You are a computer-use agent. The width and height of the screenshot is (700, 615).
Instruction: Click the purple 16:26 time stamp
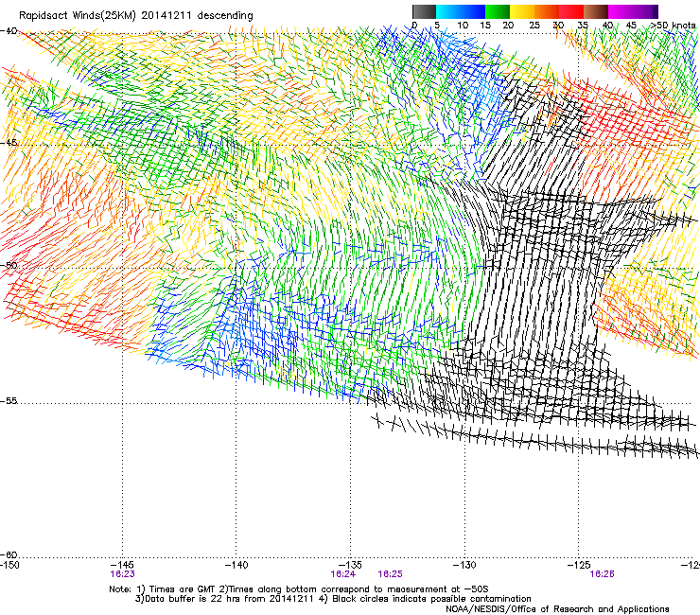point(602,574)
